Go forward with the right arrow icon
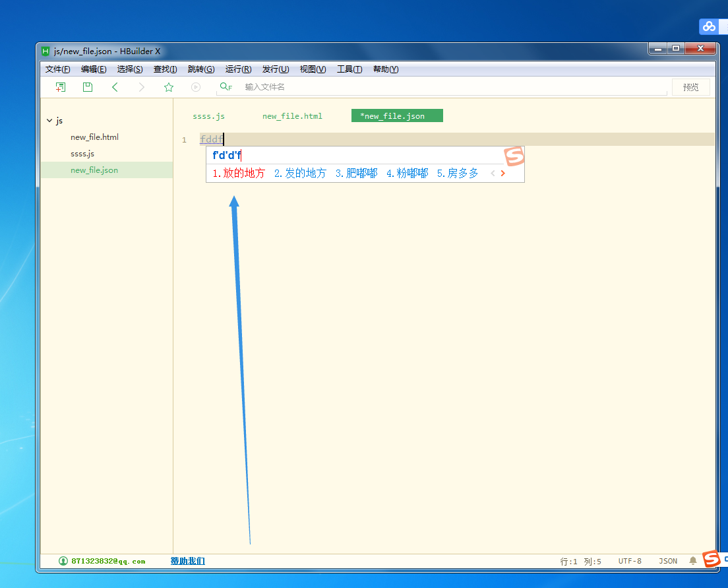 point(142,87)
